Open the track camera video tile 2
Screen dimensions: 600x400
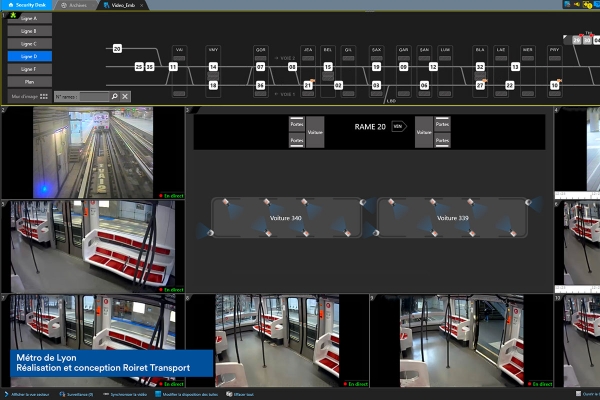click(x=93, y=153)
